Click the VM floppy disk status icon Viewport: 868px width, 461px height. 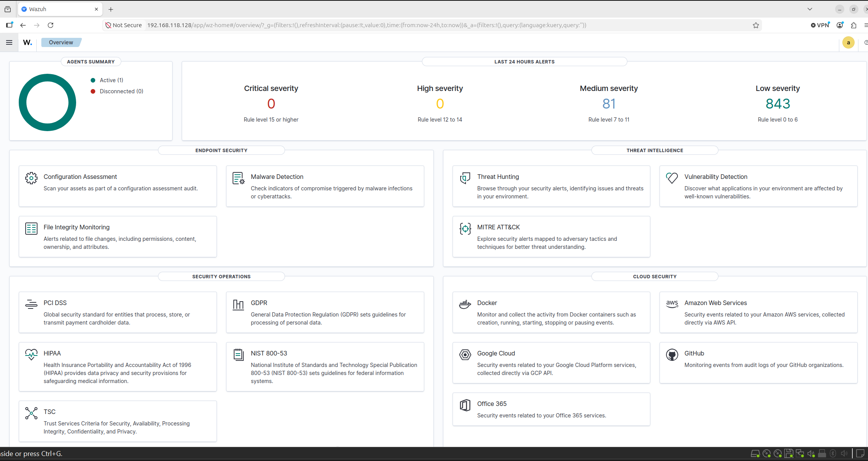click(x=788, y=453)
